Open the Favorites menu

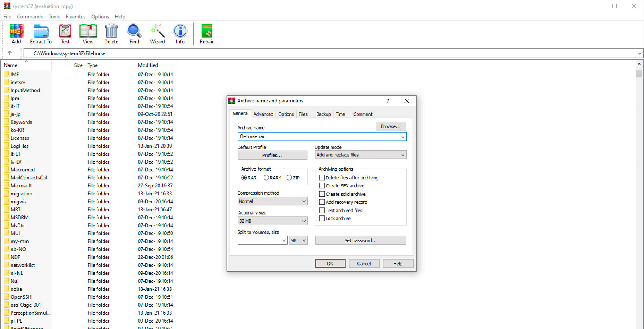75,17
